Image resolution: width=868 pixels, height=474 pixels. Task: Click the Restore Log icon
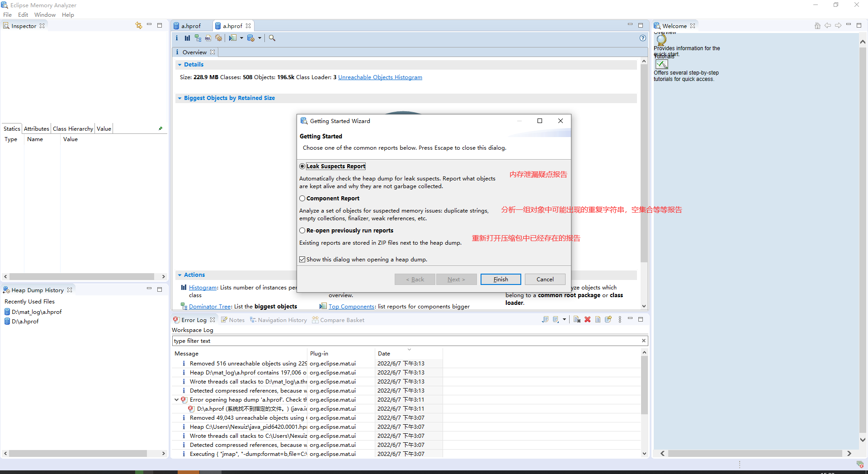pos(608,319)
